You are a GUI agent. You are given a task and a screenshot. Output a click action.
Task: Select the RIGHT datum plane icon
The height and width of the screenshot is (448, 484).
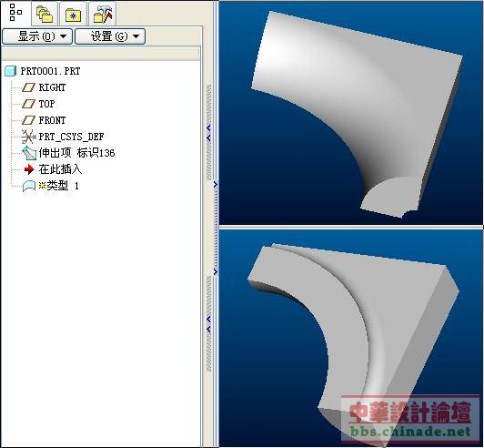pos(28,87)
